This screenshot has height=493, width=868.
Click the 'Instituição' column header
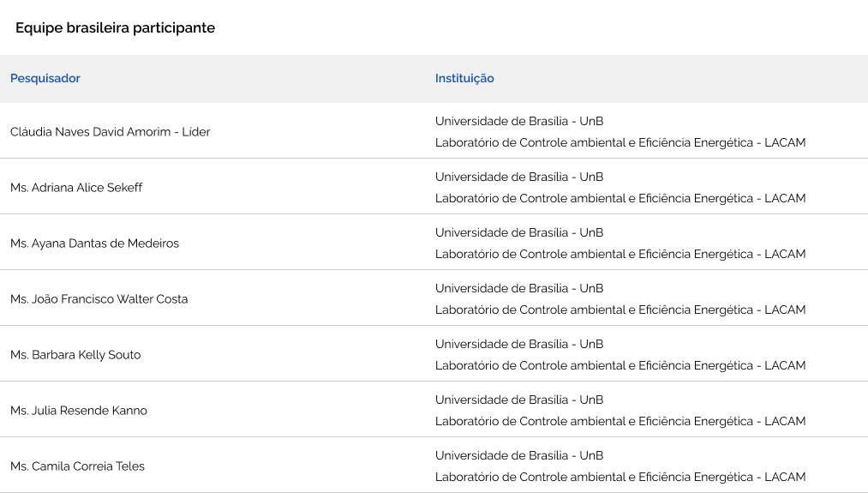click(464, 79)
